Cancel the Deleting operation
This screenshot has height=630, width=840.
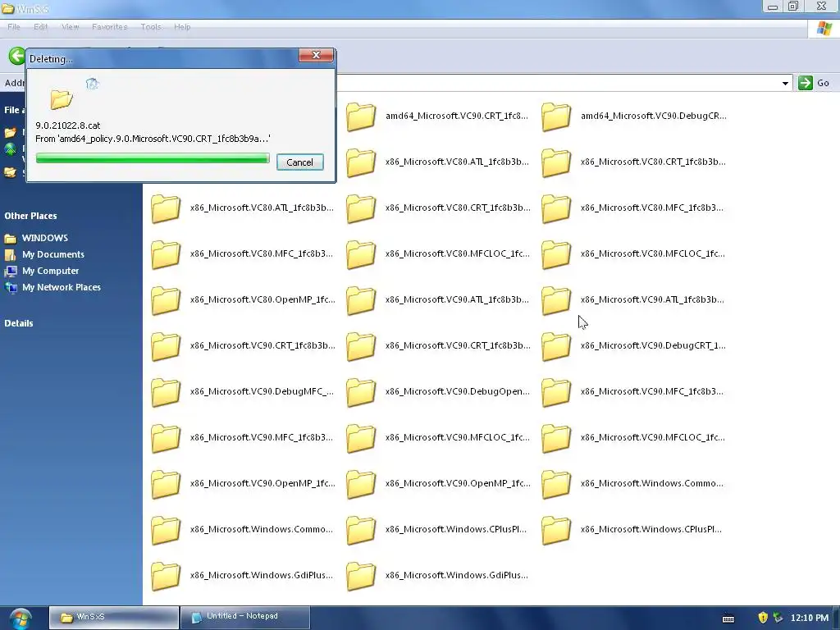point(299,162)
